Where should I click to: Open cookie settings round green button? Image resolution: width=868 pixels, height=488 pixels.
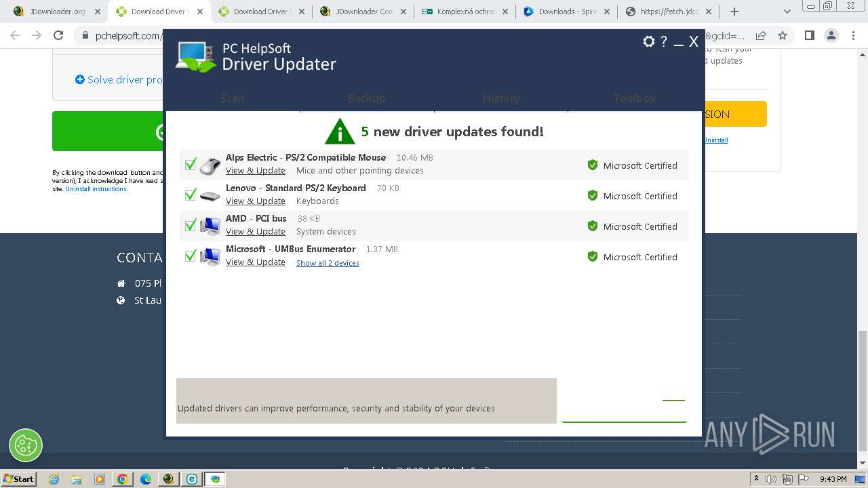(26, 445)
